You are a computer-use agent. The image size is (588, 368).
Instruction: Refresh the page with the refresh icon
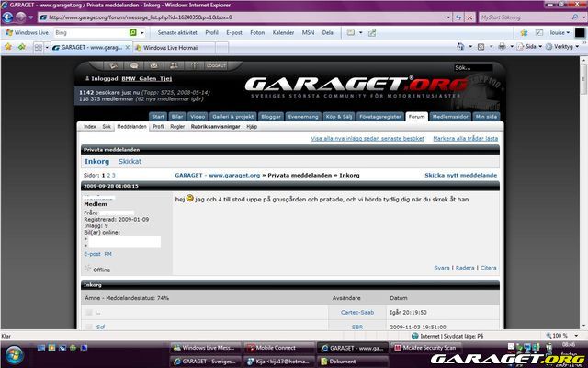(458, 17)
